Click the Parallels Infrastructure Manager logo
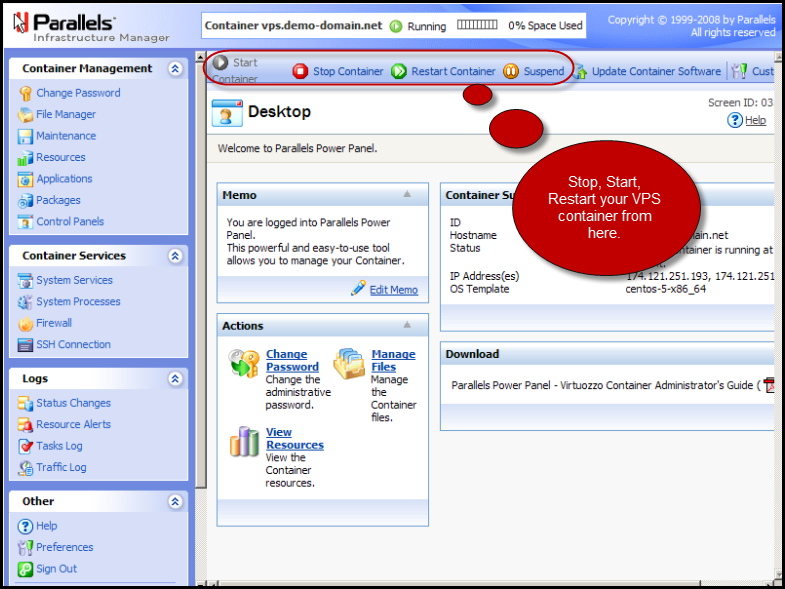 tap(91, 29)
